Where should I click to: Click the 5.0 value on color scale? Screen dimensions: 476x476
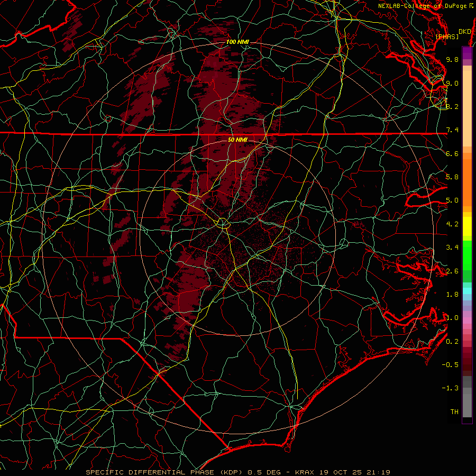click(x=452, y=200)
